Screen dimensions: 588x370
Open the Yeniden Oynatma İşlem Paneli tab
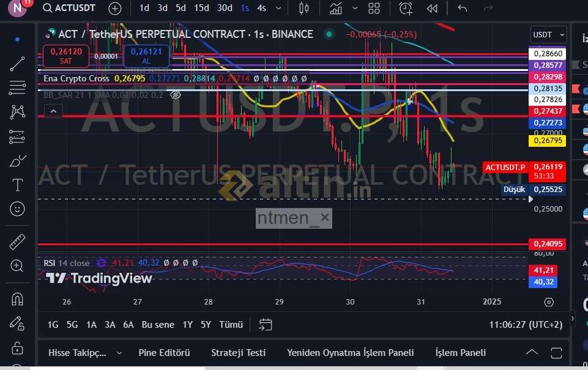(350, 353)
